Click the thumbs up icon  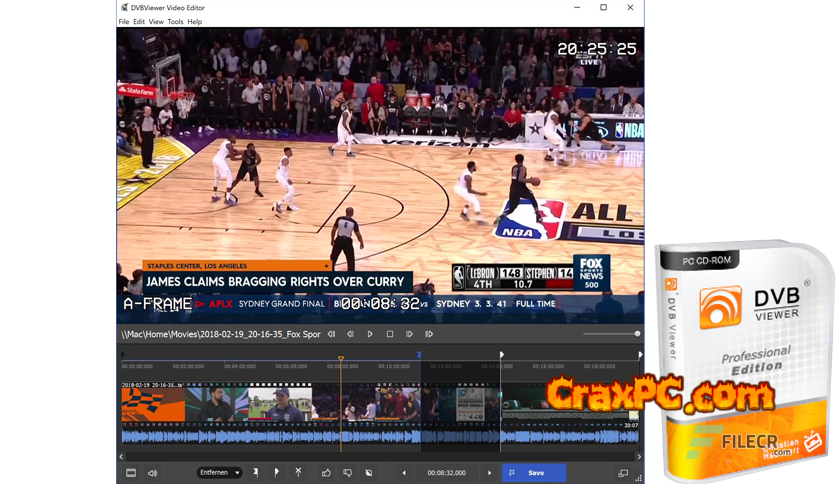coord(326,473)
